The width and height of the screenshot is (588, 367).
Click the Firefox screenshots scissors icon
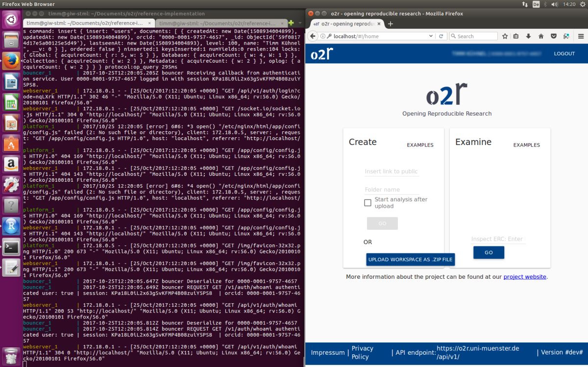pyautogui.click(x=566, y=36)
